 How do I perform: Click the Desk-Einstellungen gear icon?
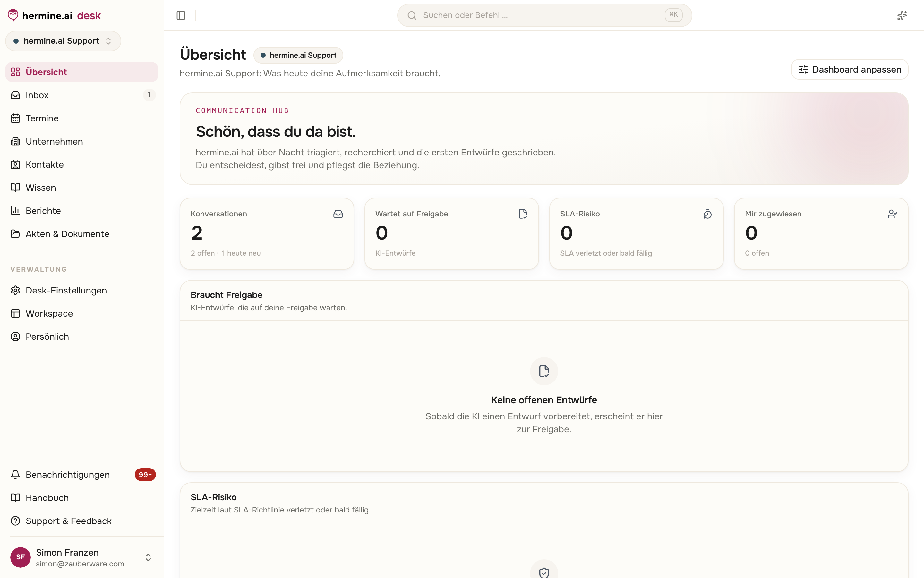[15, 291]
